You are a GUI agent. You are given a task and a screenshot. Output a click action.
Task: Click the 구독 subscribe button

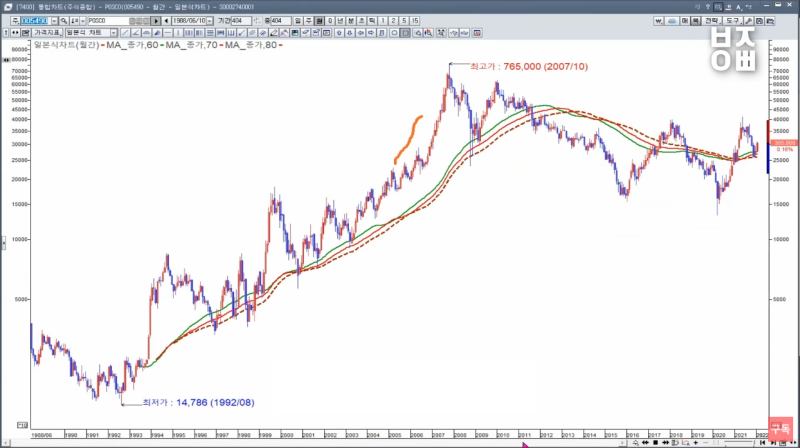[x=781, y=429]
